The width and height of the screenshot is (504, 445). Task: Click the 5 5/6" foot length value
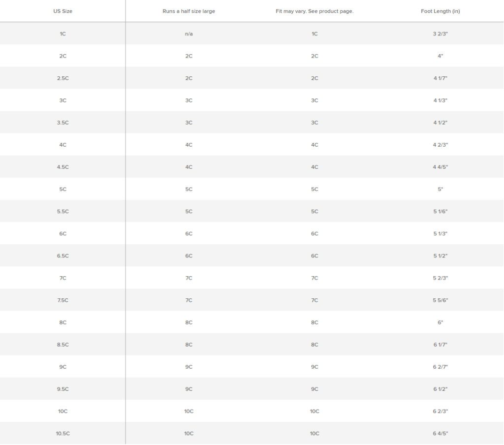coord(441,300)
